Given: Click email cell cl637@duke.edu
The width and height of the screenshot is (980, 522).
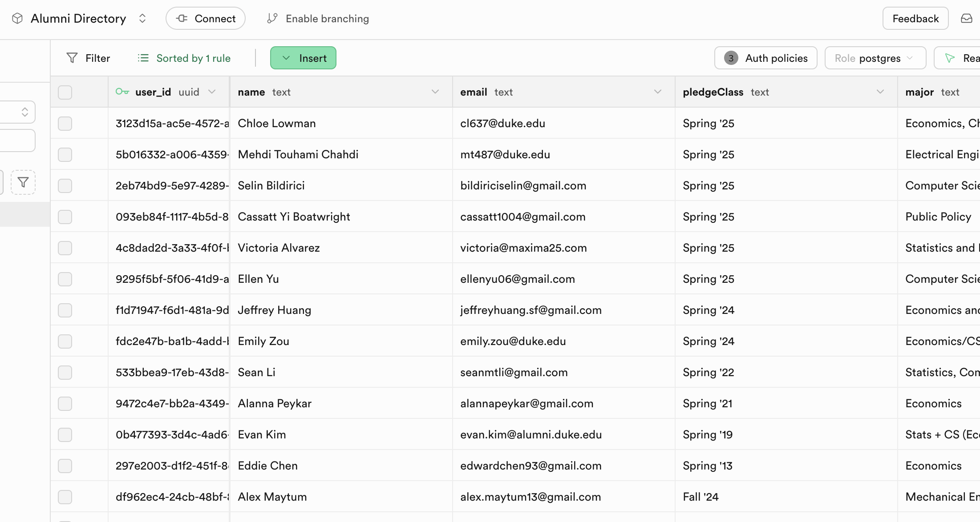Looking at the screenshot, I should tap(563, 123).
